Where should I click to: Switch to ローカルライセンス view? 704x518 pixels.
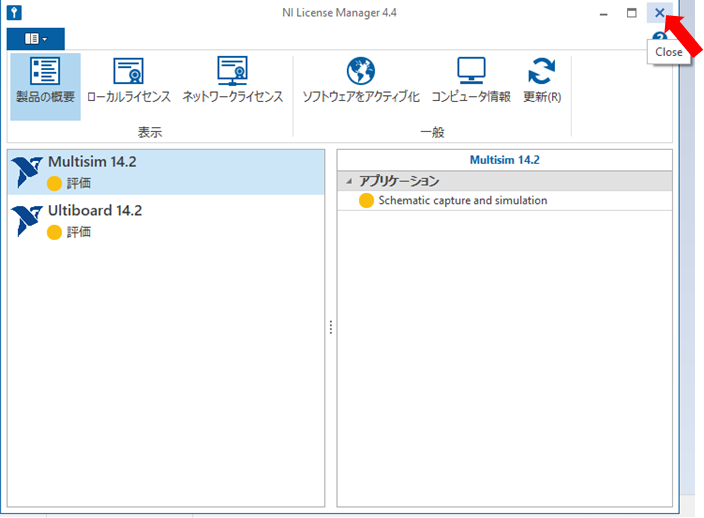(x=128, y=79)
